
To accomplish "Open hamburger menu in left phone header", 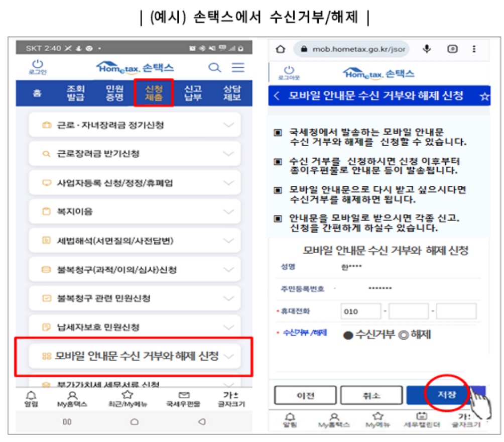I will click(238, 67).
